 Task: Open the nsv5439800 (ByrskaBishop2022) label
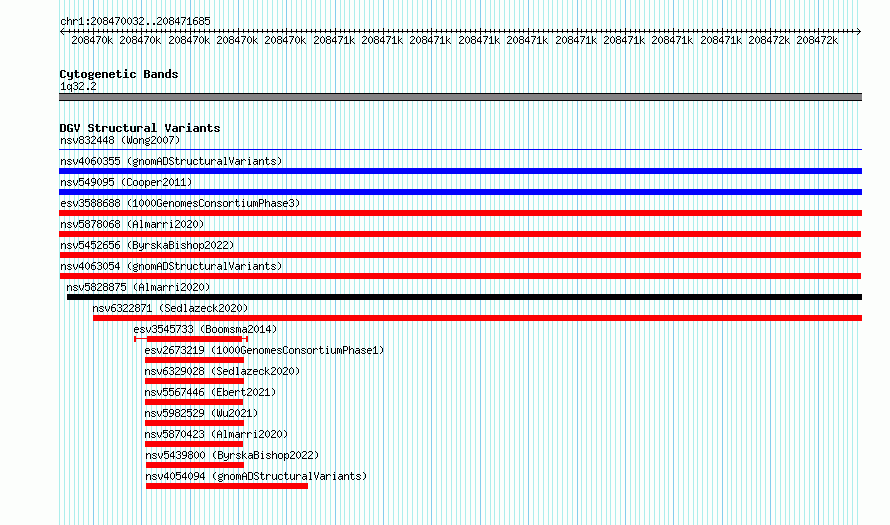(x=232, y=455)
